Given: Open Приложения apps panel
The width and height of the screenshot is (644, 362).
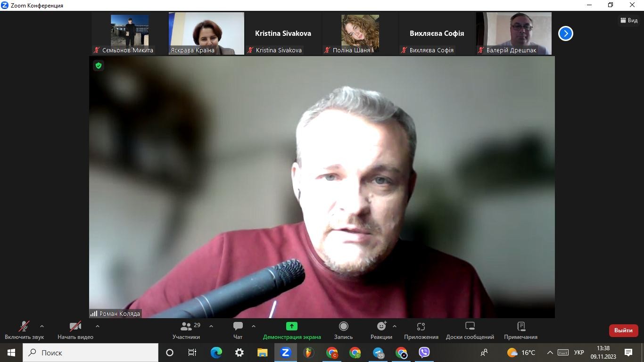Looking at the screenshot, I should (x=421, y=330).
